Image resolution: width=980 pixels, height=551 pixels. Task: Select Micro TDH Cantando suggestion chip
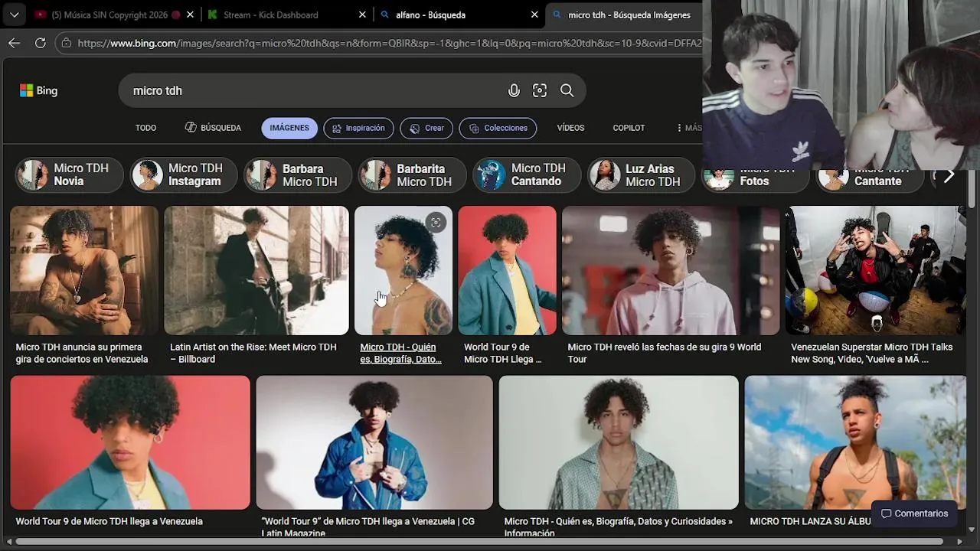pos(527,175)
